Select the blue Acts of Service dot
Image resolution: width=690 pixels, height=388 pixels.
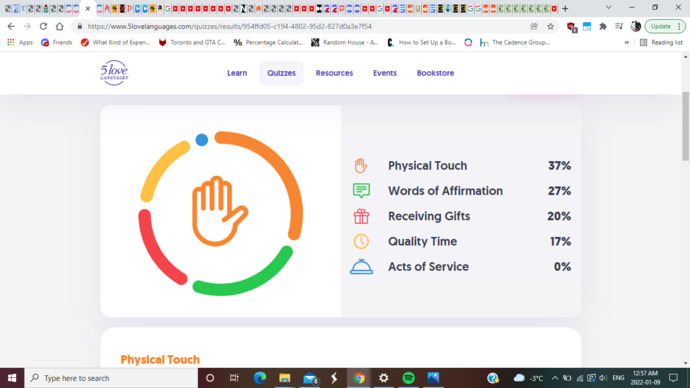coord(202,140)
